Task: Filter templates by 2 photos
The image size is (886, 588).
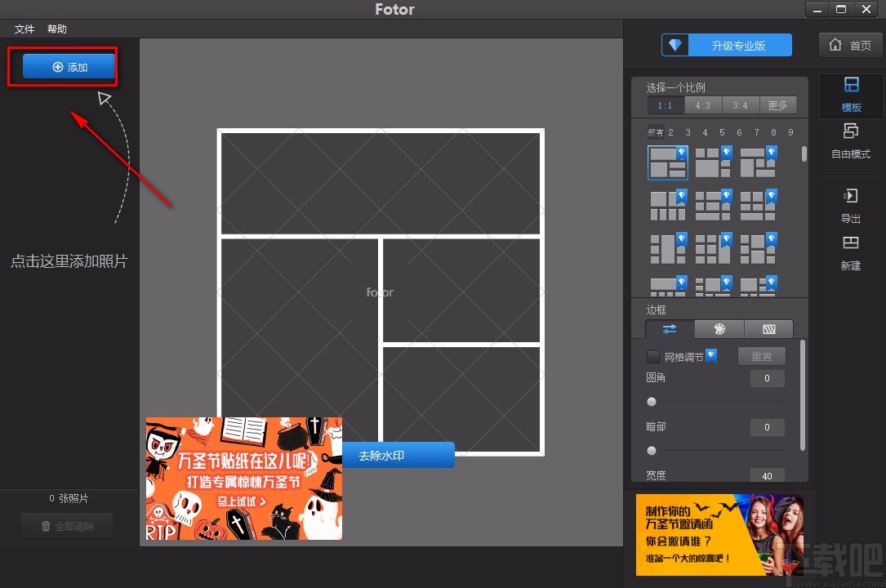Action: (x=670, y=132)
